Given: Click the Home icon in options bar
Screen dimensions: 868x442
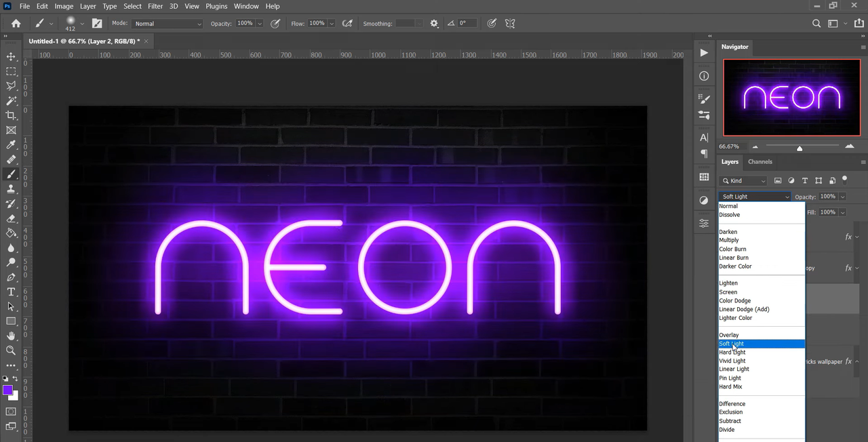Looking at the screenshot, I should (16, 23).
